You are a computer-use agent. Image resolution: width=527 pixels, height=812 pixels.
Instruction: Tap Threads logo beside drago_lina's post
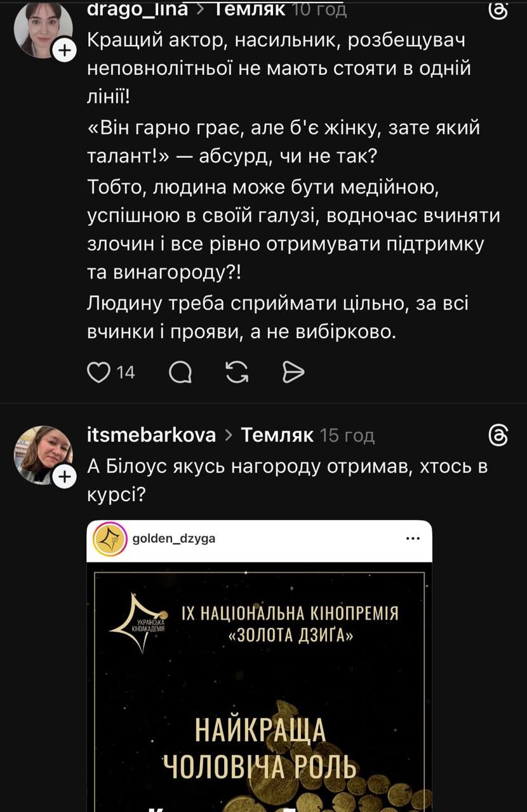tap(498, 11)
